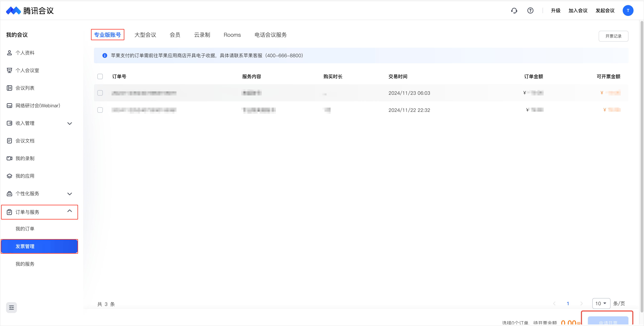Click the 订单金额 column header
The height and width of the screenshot is (326, 644).
533,77
